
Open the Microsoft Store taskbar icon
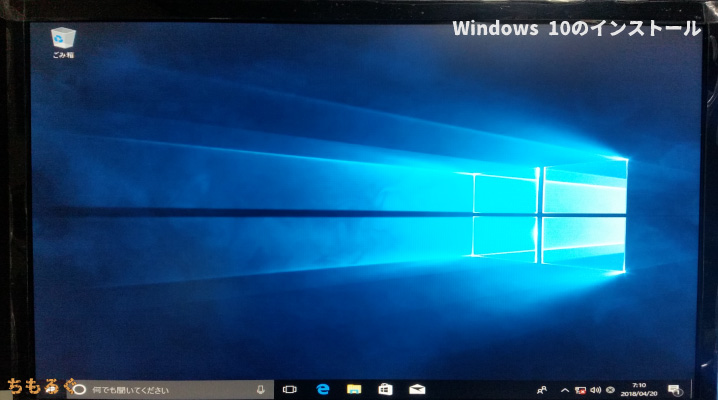(385, 389)
